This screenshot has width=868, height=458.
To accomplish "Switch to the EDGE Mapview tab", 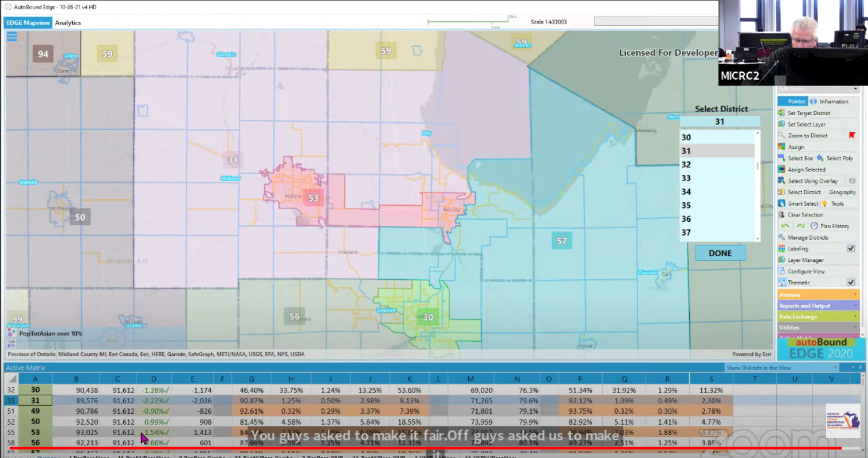I will point(28,23).
